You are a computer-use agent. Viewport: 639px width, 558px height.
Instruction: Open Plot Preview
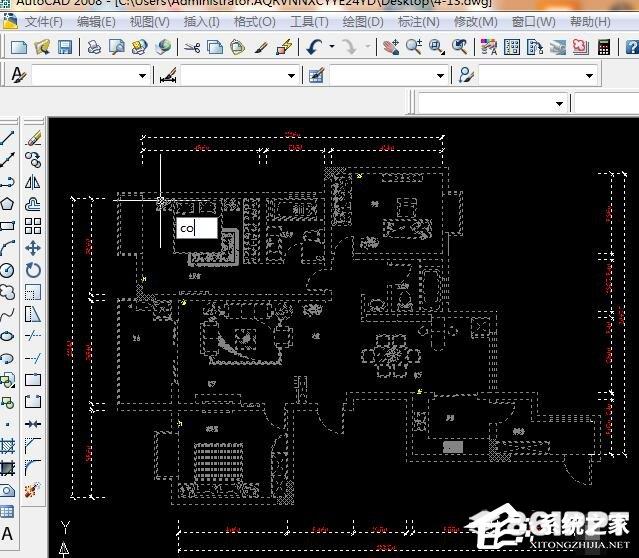117,47
